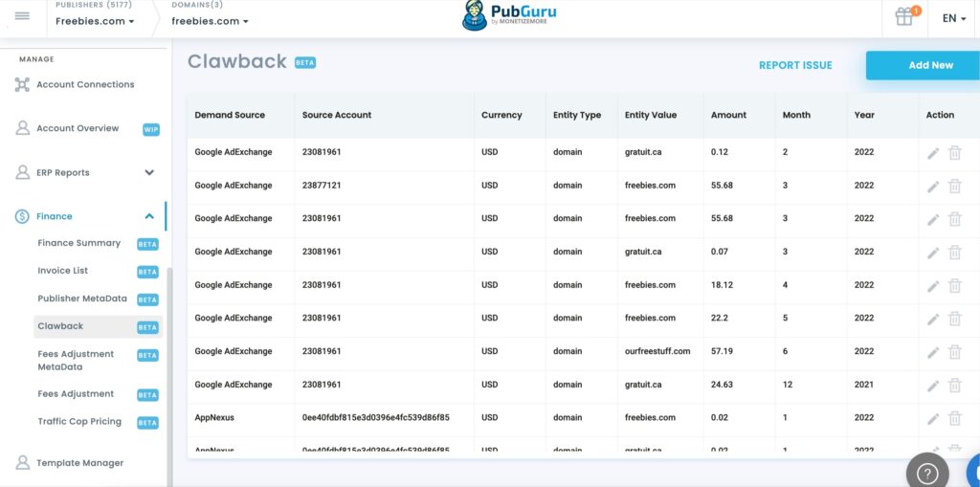Click the AppNexus source account hash cell
The width and height of the screenshot is (980, 487).
(375, 417)
